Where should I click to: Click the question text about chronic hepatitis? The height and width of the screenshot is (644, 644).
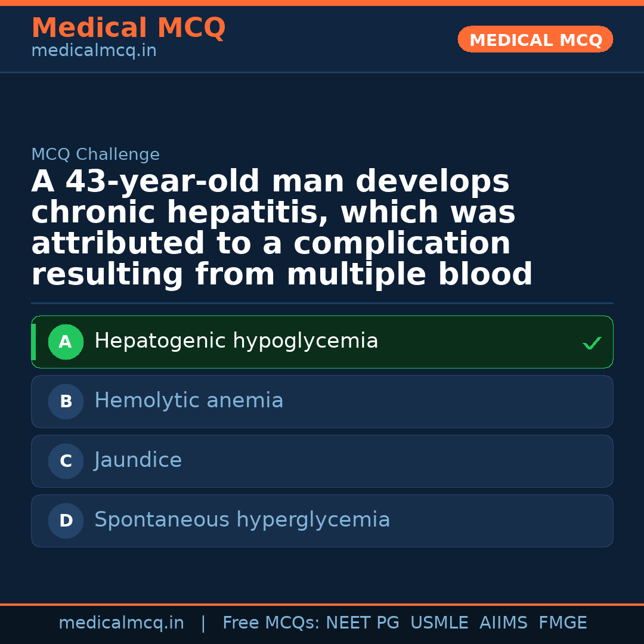click(281, 228)
